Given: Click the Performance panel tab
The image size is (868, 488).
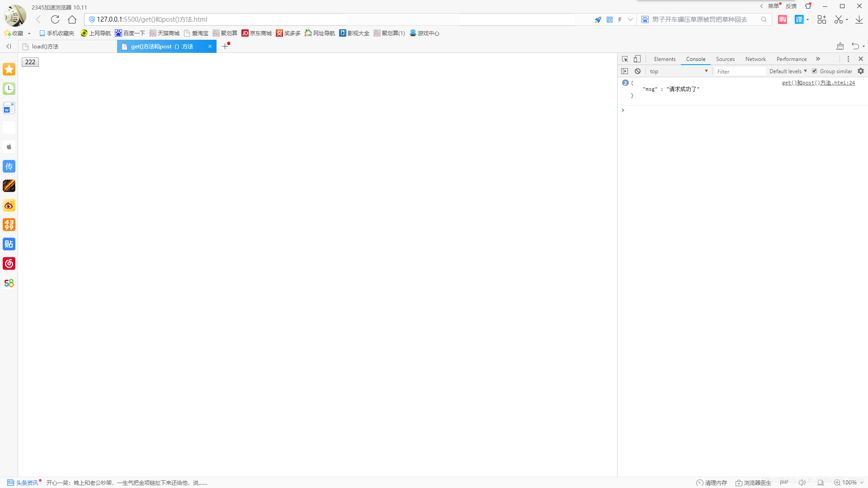Looking at the screenshot, I should (791, 59).
